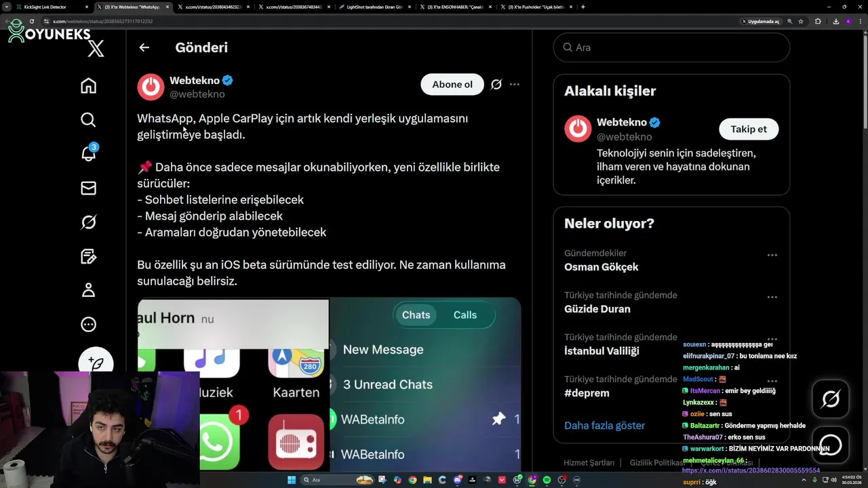Open the Osman Gökçek trend
The image size is (868, 488).
point(601,267)
